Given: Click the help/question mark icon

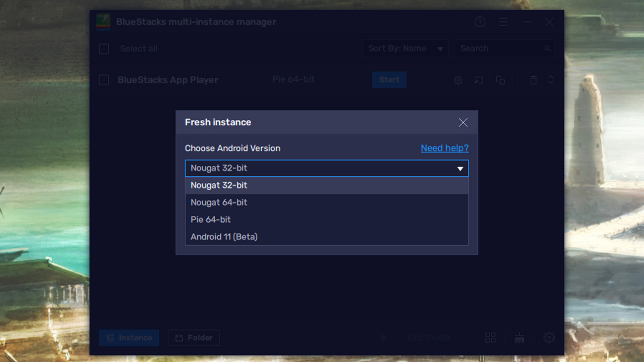Looking at the screenshot, I should click(479, 22).
